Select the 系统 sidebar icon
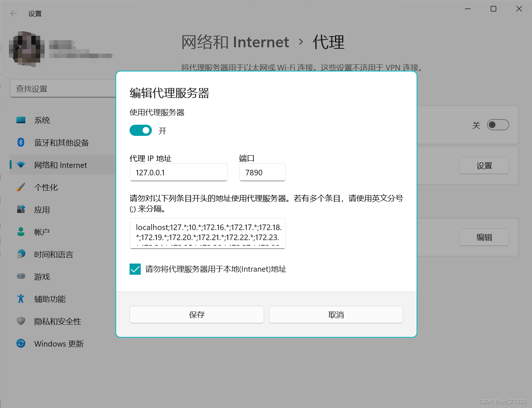 21,120
